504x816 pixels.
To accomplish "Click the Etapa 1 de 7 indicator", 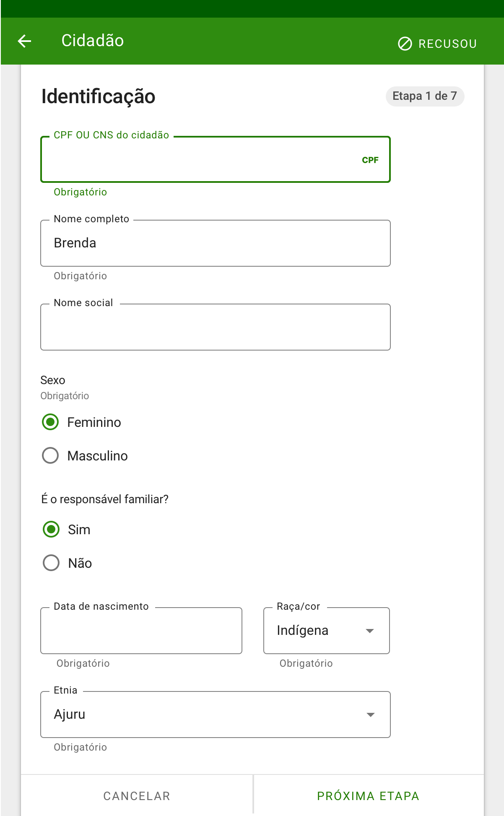I will click(425, 96).
